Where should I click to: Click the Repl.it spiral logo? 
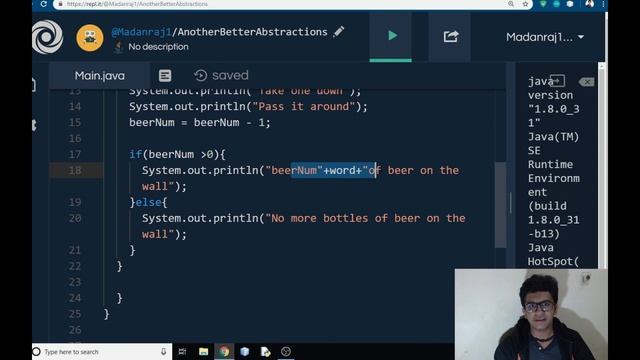tap(47, 37)
